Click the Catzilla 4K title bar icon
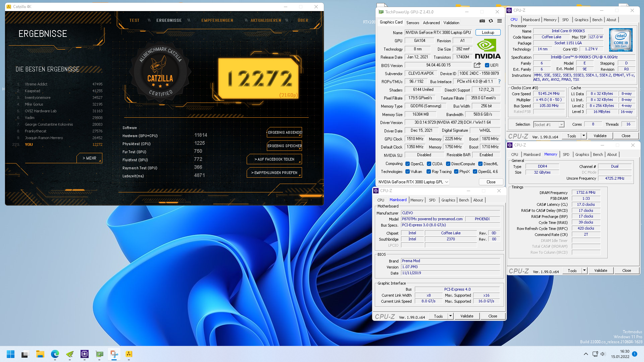The width and height of the screenshot is (644, 362). 9,7
